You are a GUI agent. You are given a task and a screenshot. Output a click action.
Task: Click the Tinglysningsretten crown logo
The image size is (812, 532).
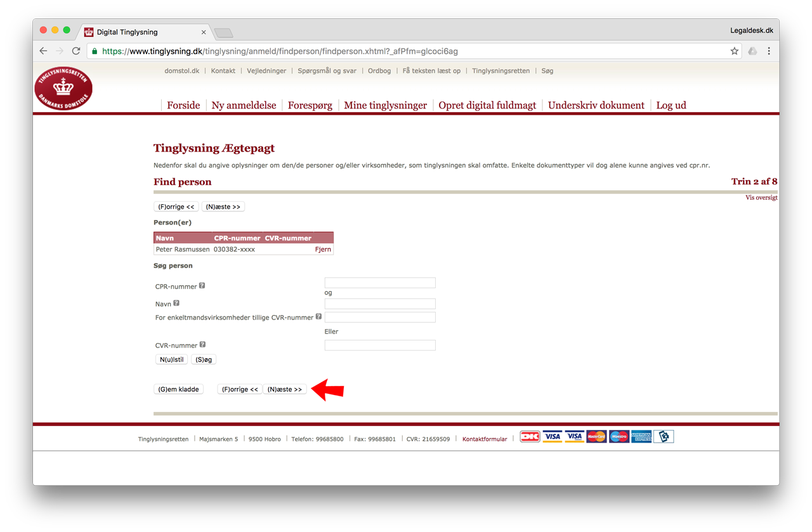(63, 88)
